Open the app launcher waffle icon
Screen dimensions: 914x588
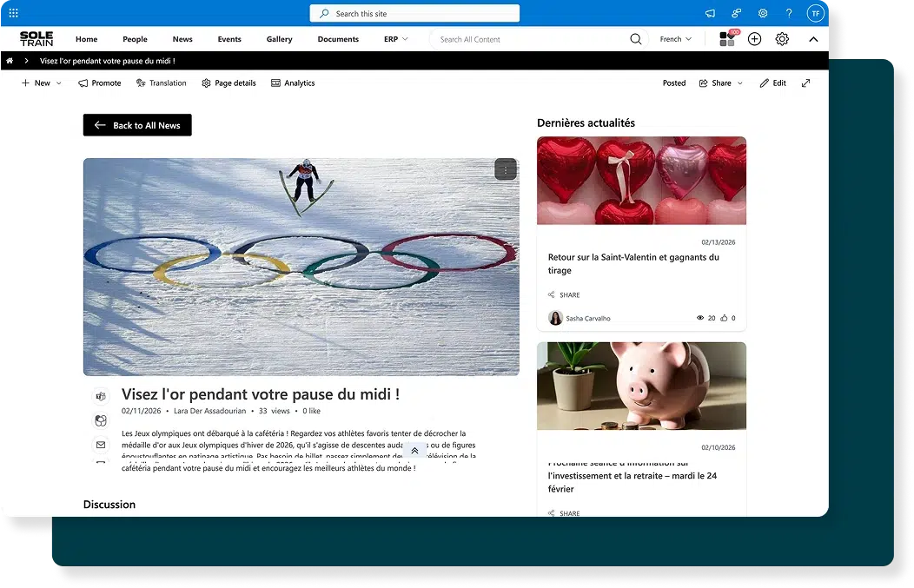13,13
